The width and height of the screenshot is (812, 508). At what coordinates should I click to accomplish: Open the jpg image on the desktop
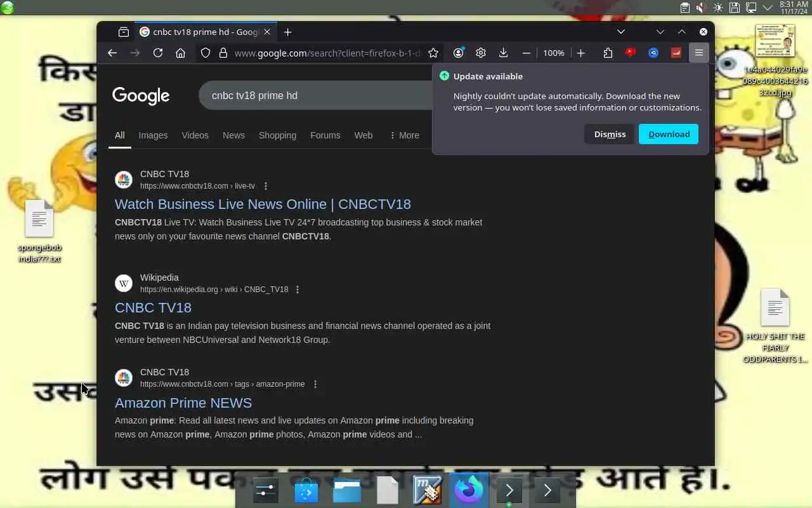pos(775,60)
